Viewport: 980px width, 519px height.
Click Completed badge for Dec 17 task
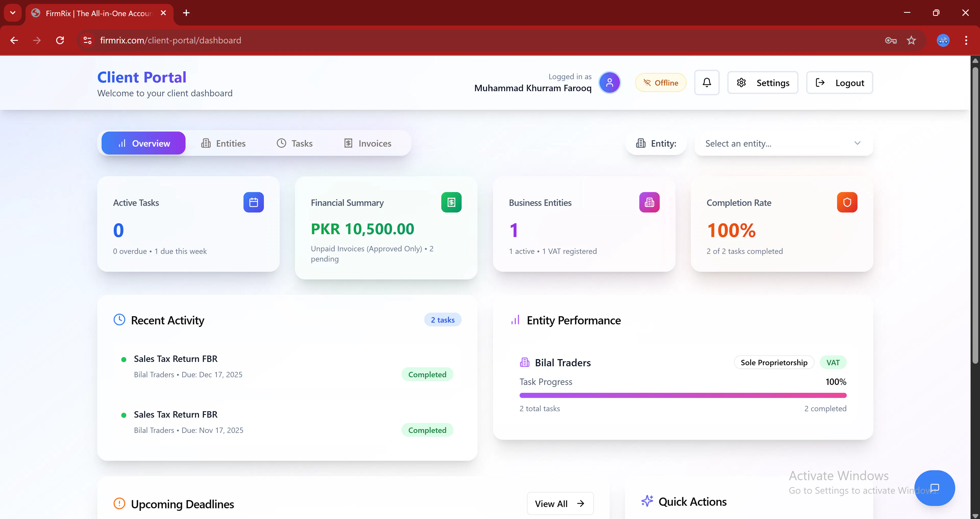click(x=427, y=374)
